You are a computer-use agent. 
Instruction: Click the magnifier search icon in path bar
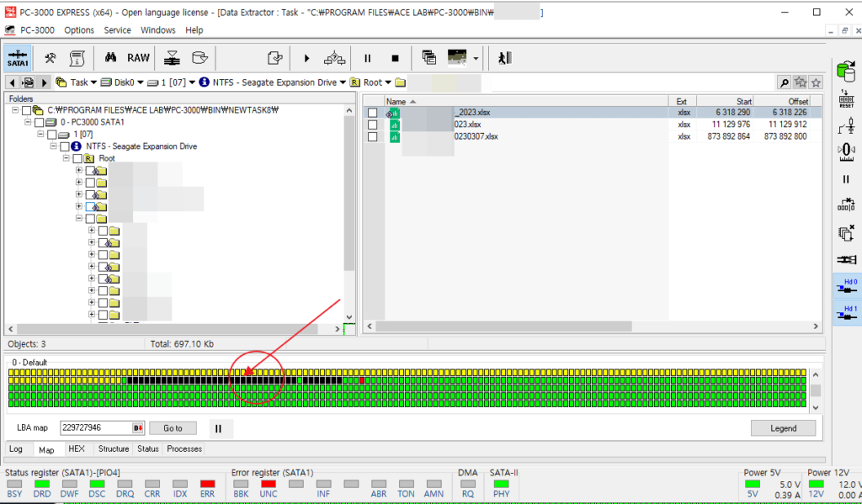(x=784, y=82)
